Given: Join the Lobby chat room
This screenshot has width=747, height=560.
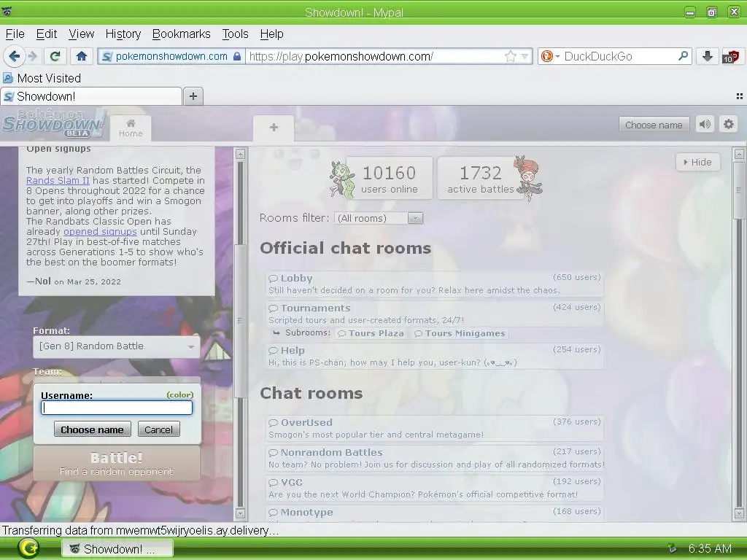Looking at the screenshot, I should (x=434, y=284).
